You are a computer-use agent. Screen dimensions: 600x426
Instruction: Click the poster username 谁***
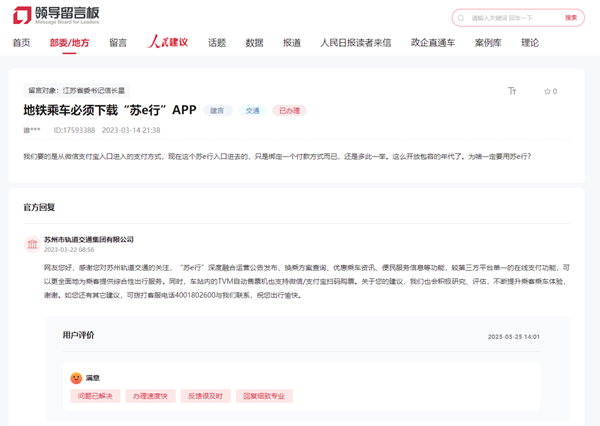click(32, 130)
